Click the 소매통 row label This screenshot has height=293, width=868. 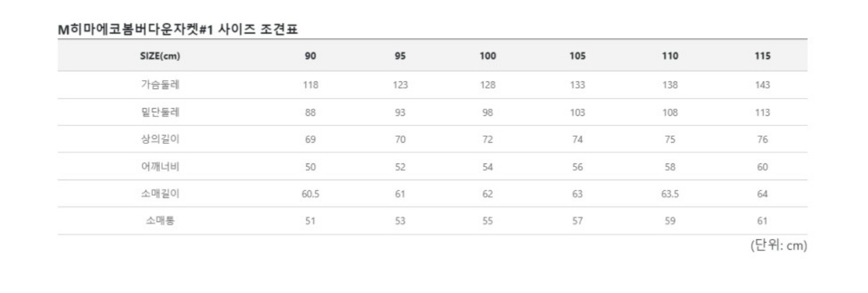click(x=159, y=221)
